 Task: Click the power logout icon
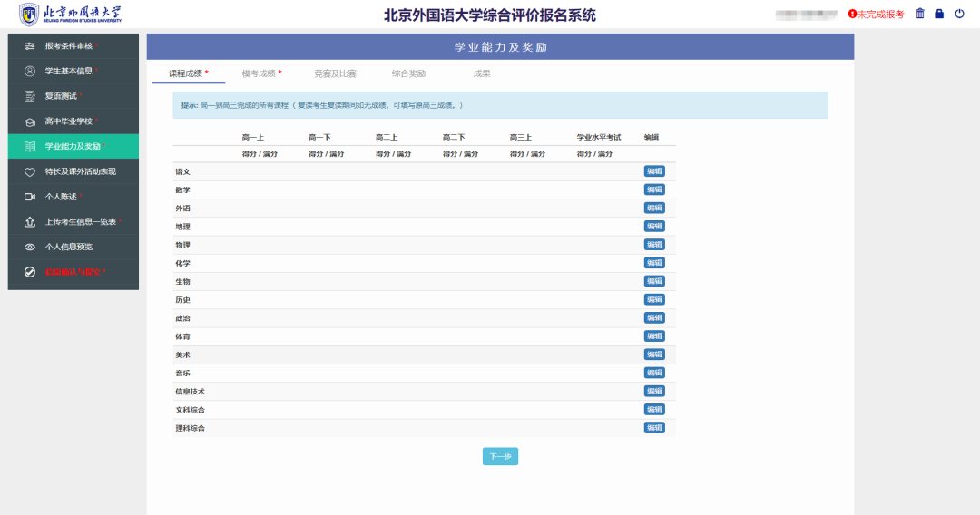click(x=959, y=14)
